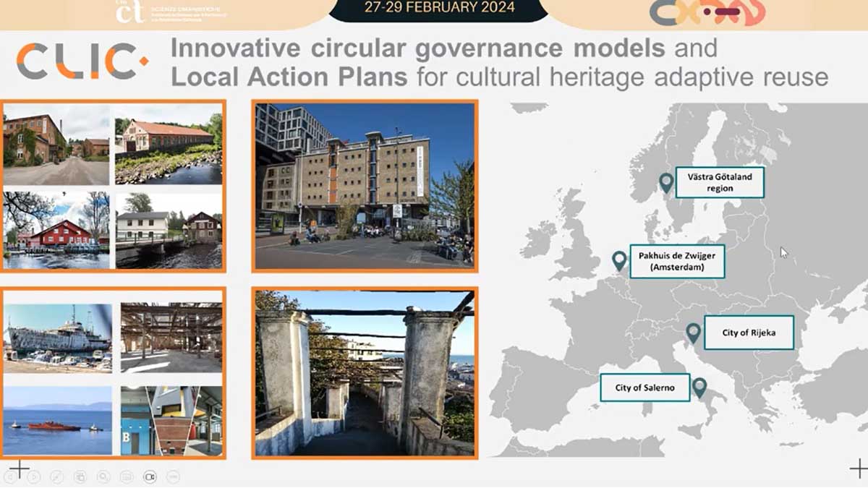Viewport: 868px width, 488px height.
Task: Select the colorful building collage with letter B
Action: [x=171, y=420]
